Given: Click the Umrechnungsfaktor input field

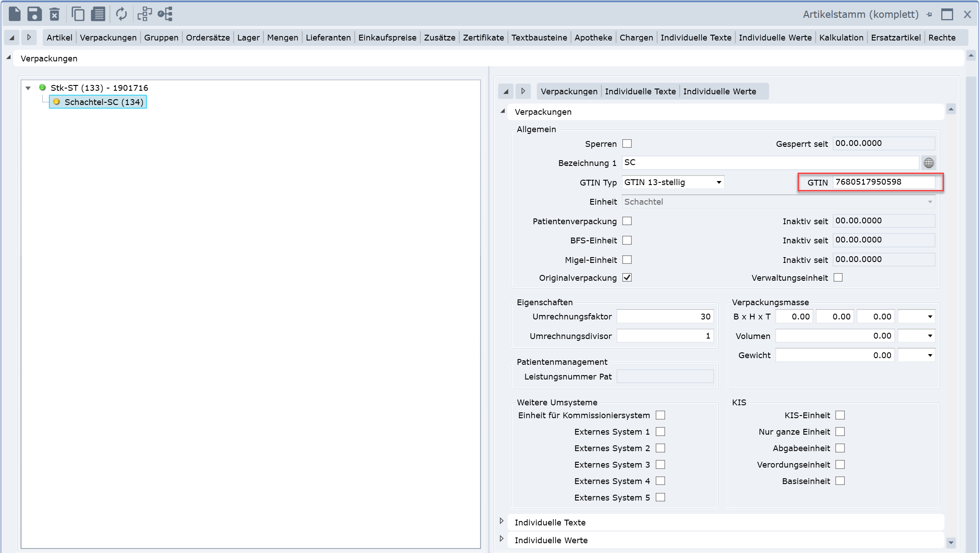Looking at the screenshot, I should point(665,317).
